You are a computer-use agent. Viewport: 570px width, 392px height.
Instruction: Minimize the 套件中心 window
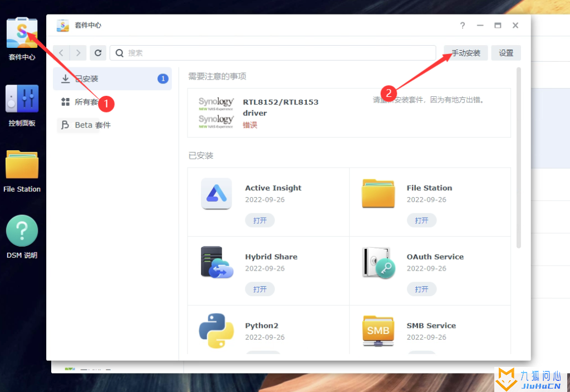(480, 26)
